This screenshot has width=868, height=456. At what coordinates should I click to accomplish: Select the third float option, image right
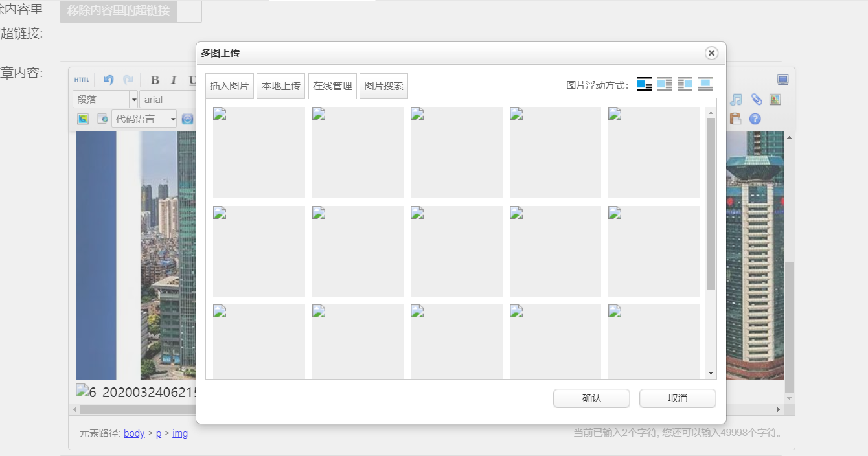click(x=685, y=84)
